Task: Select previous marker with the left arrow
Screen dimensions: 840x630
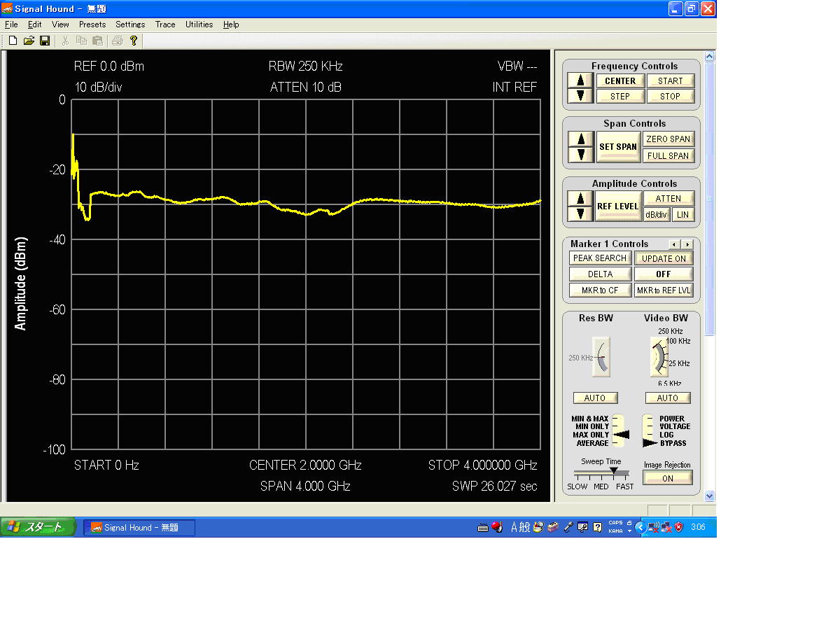Action: 674,244
